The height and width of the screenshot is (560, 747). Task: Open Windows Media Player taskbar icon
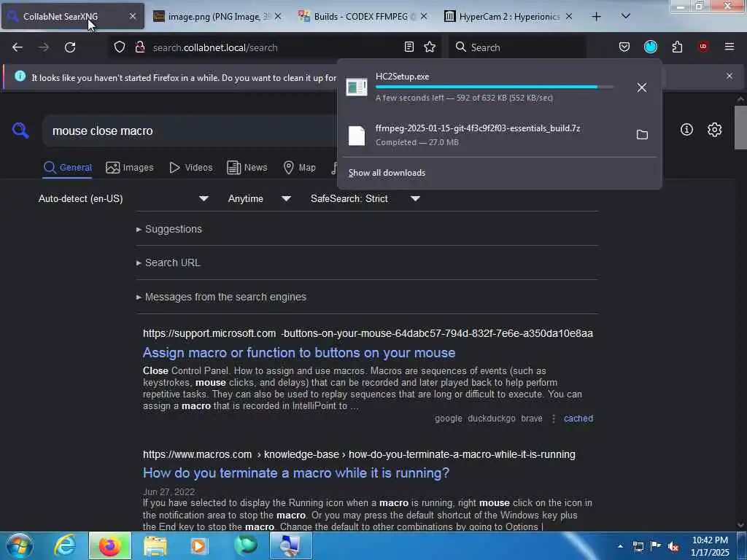coord(200,545)
